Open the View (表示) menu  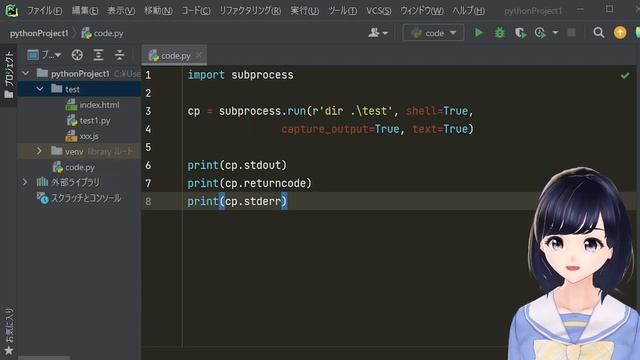click(121, 11)
